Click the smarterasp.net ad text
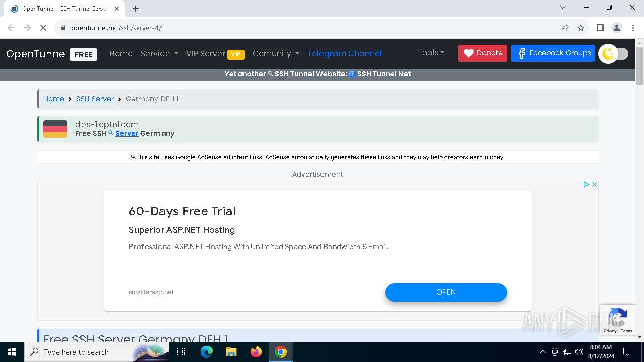This screenshot has width=644, height=362. point(151,292)
